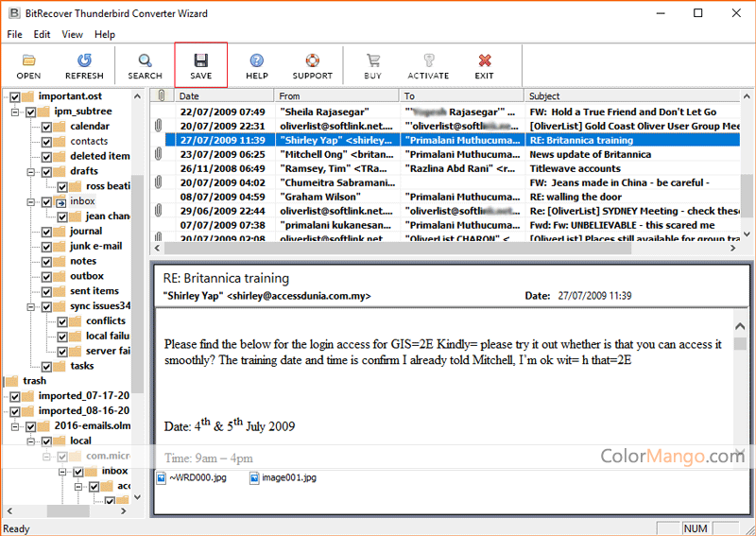Uncheck the ipm_subtree folder checkbox

(31, 112)
